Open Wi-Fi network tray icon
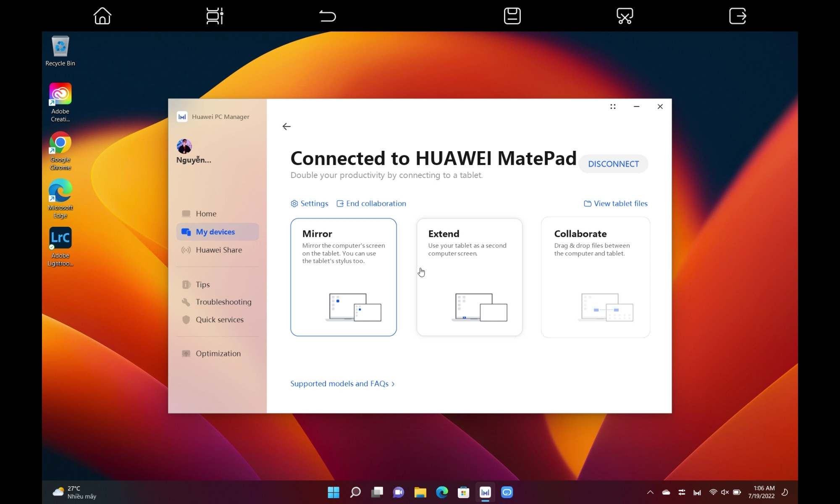This screenshot has width=840, height=504. click(713, 492)
